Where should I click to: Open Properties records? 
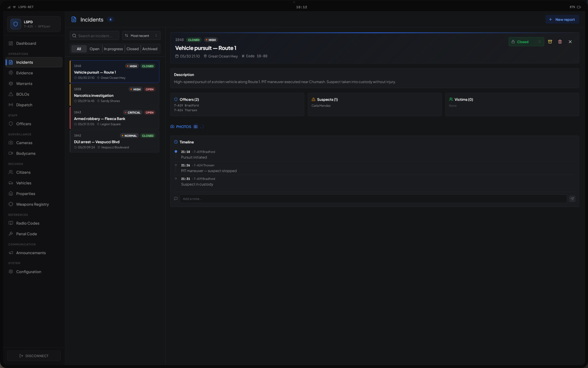[34, 194]
